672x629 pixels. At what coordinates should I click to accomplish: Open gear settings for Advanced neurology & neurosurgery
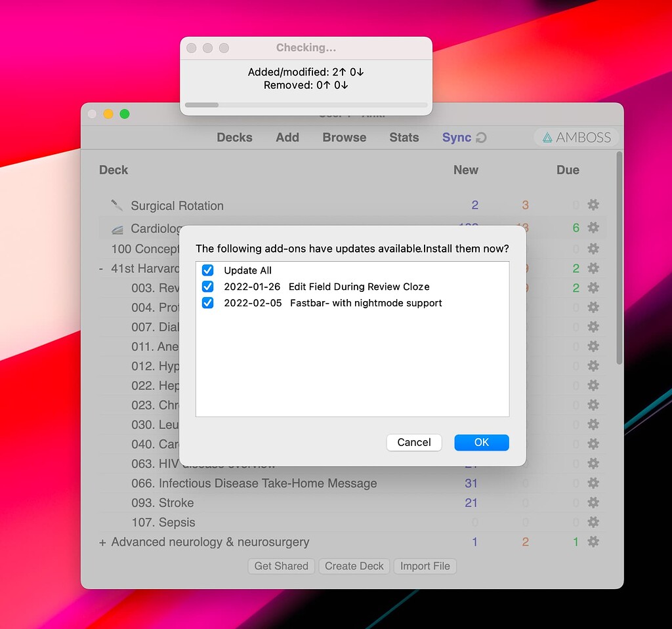click(x=593, y=542)
